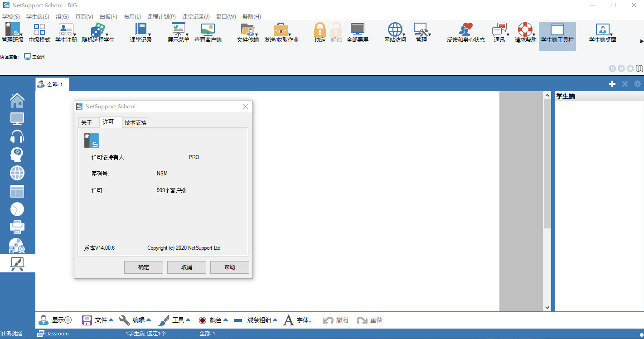Select the headphones audio mode in sidebar
Viewport: 644px width, 339px height.
pyautogui.click(x=17, y=136)
